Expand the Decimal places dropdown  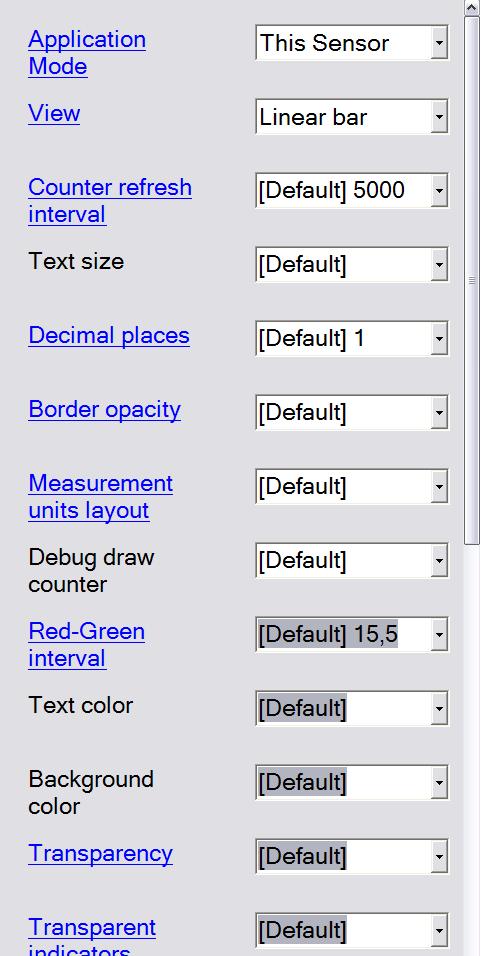[x=352, y=338]
